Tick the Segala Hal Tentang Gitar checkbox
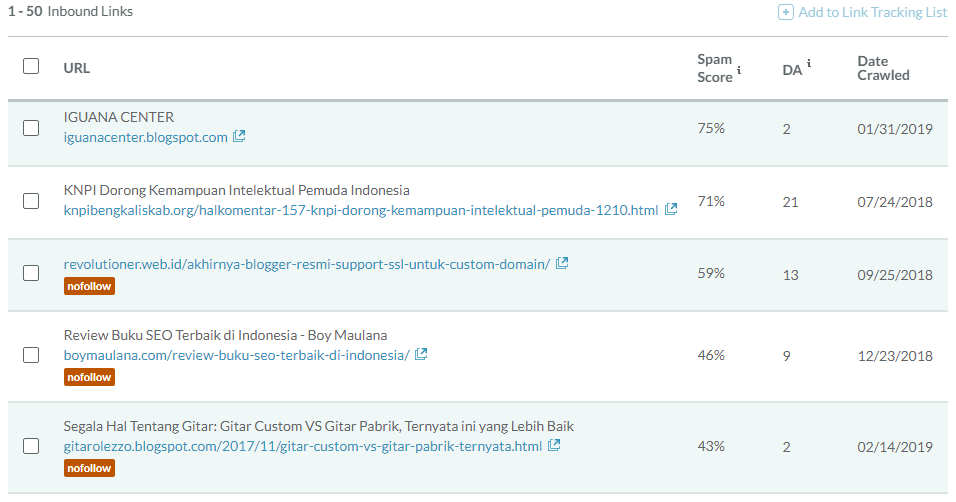956x502 pixels. [x=31, y=446]
